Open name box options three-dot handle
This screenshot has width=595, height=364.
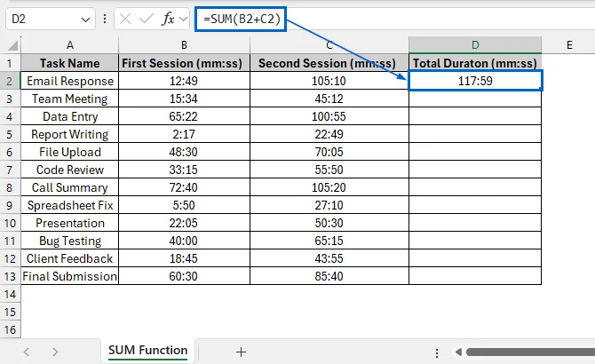click(105, 19)
